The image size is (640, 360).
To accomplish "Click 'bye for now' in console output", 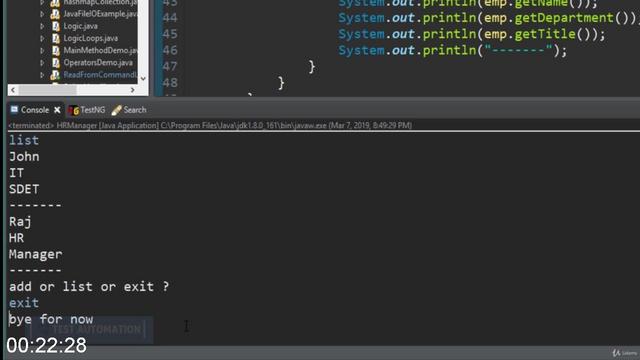I will (51, 319).
